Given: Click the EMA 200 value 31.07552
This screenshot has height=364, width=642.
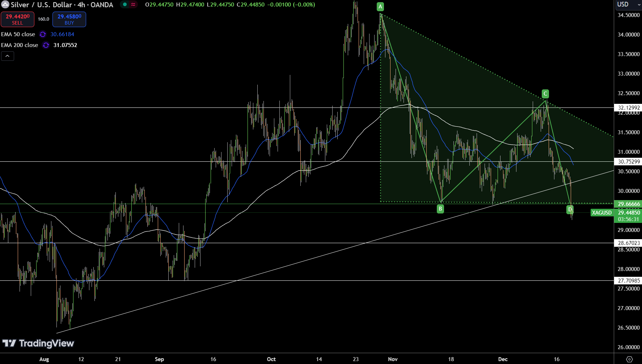Looking at the screenshot, I should pyautogui.click(x=65, y=45).
